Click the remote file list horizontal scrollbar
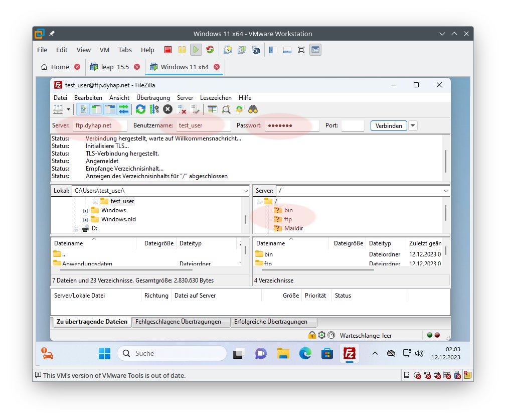Viewport: 506px width, 420px height. coord(315,269)
